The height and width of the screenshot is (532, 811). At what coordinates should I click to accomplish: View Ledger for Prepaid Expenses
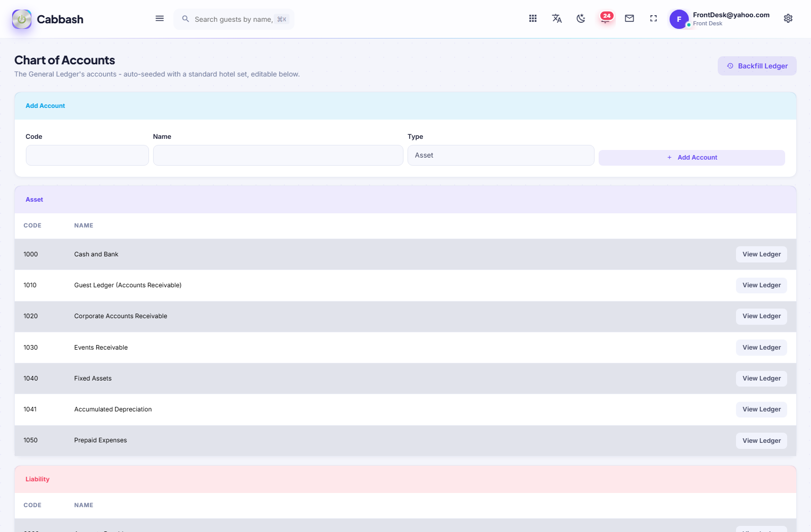click(761, 441)
